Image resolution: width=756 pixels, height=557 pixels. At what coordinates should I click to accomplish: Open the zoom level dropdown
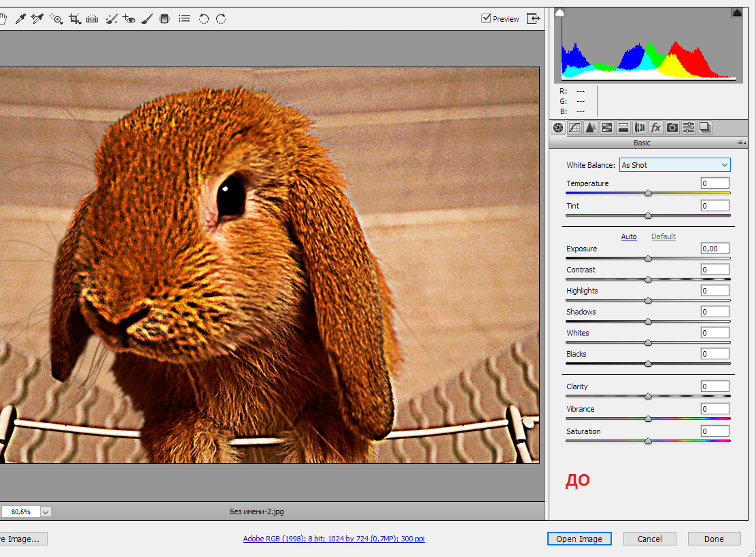(46, 511)
